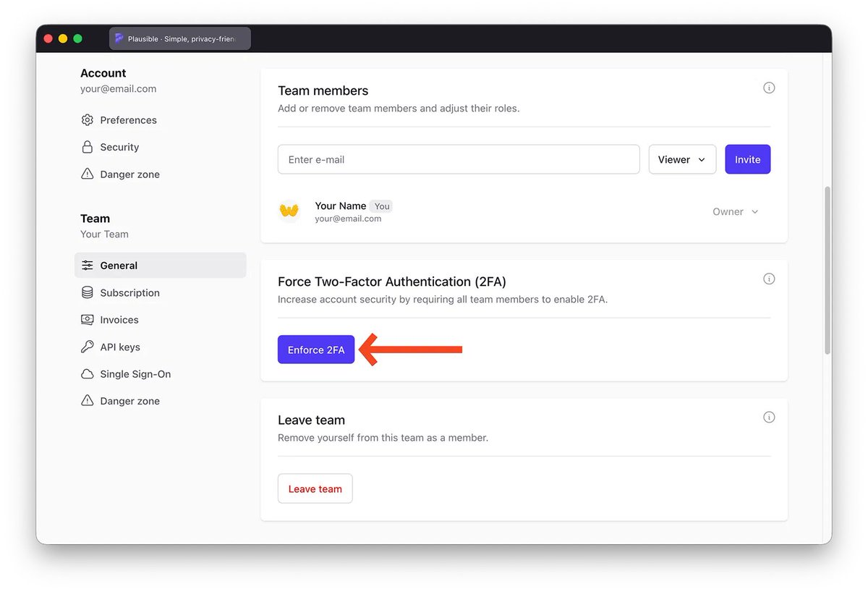
Task: Click the banknote icon beside Invoices
Action: 88,320
